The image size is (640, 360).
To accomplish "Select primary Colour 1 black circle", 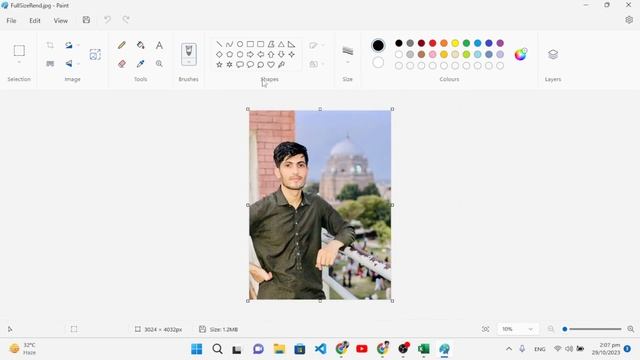I will 378,45.
